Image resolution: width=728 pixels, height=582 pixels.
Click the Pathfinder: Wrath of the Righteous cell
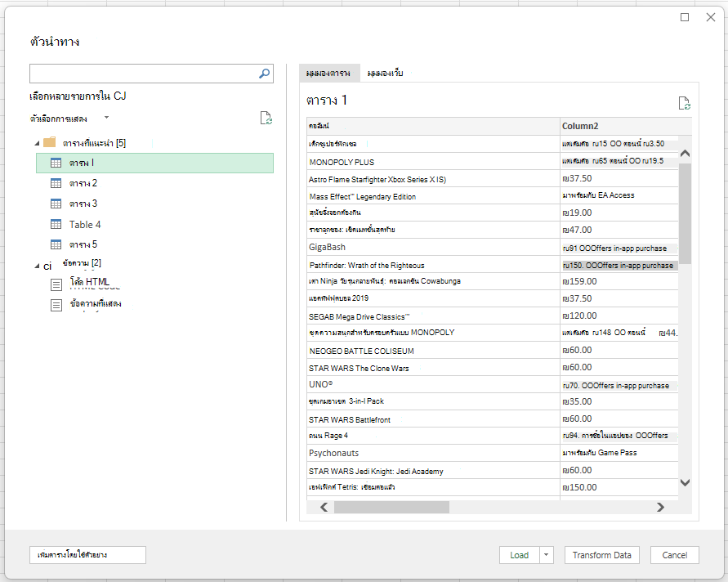pos(434,265)
